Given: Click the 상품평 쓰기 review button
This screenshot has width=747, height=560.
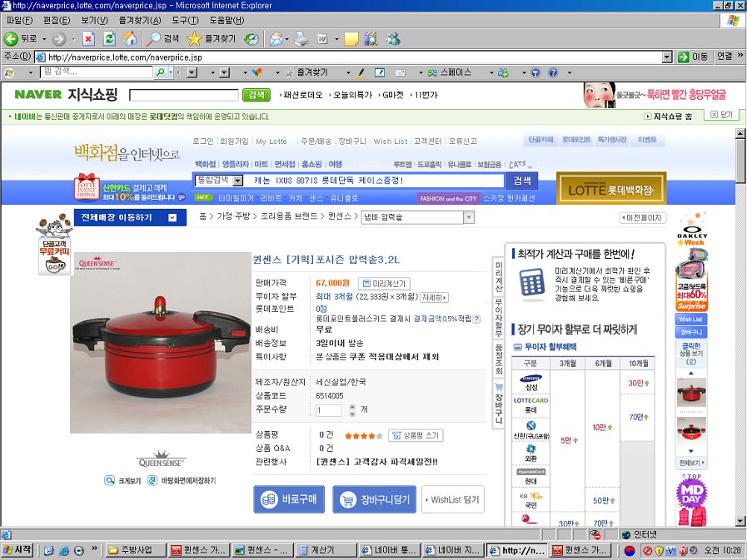Looking at the screenshot, I should coord(416,435).
